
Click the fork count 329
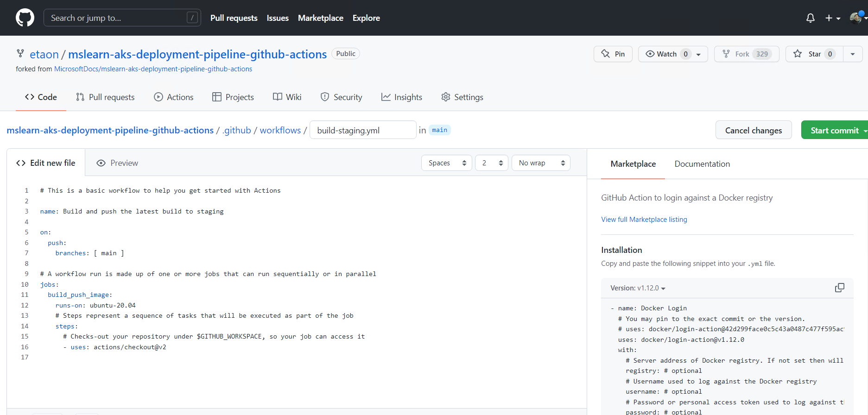tap(762, 54)
